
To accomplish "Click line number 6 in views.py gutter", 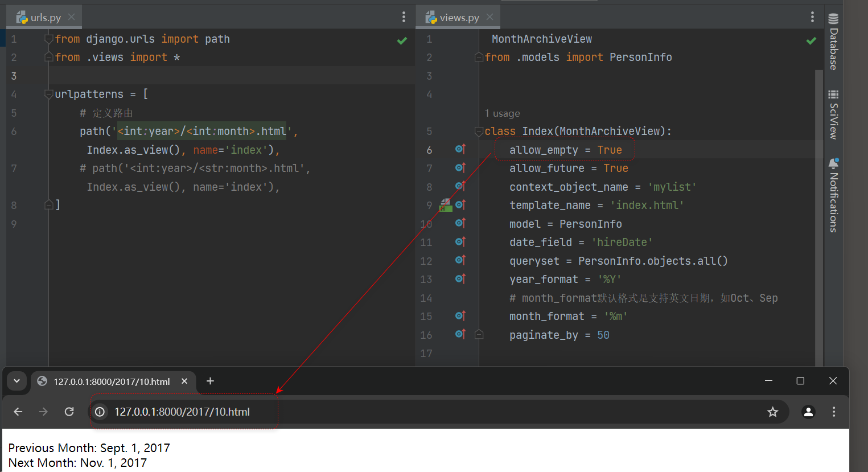I will pos(429,150).
